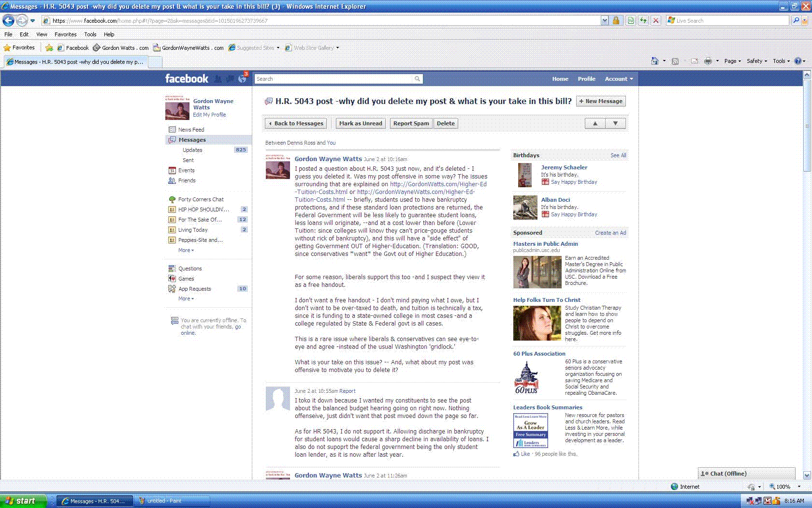Open Favorites star panel
Viewport: 812px width, 508px height.
pos(19,47)
